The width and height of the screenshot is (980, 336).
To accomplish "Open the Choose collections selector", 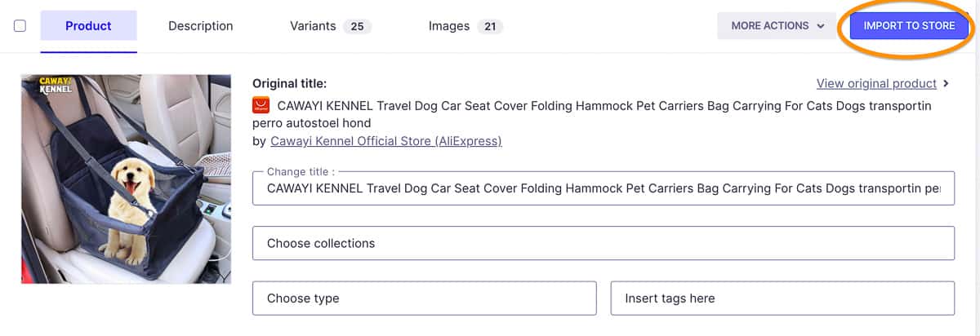I will click(603, 243).
